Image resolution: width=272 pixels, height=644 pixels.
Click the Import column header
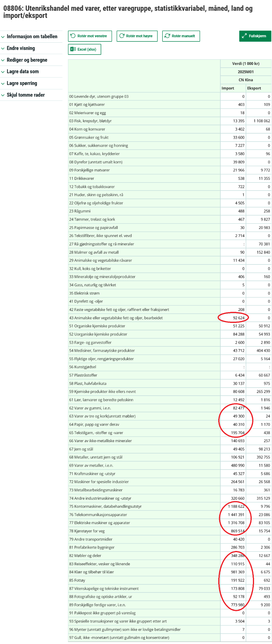coord(233,88)
